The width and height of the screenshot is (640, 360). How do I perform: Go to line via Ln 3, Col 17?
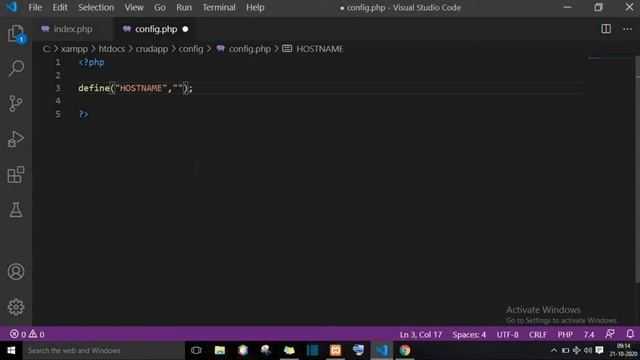click(x=421, y=334)
